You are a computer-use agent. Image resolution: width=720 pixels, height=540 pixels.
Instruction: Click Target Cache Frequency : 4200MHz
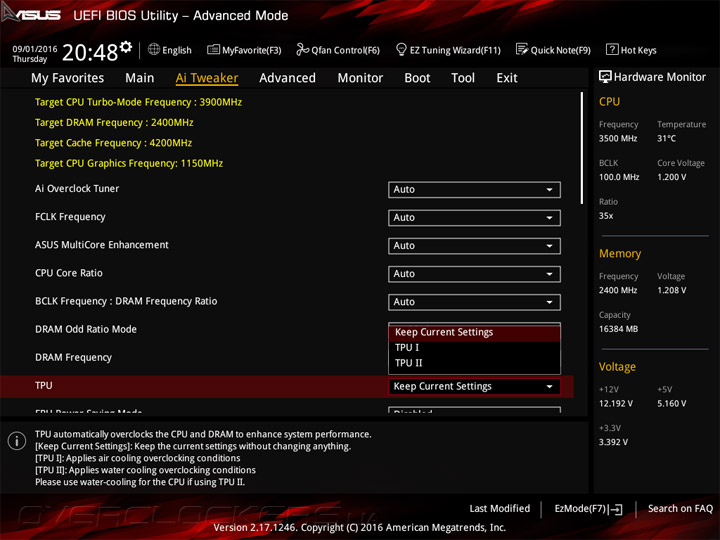113,143
